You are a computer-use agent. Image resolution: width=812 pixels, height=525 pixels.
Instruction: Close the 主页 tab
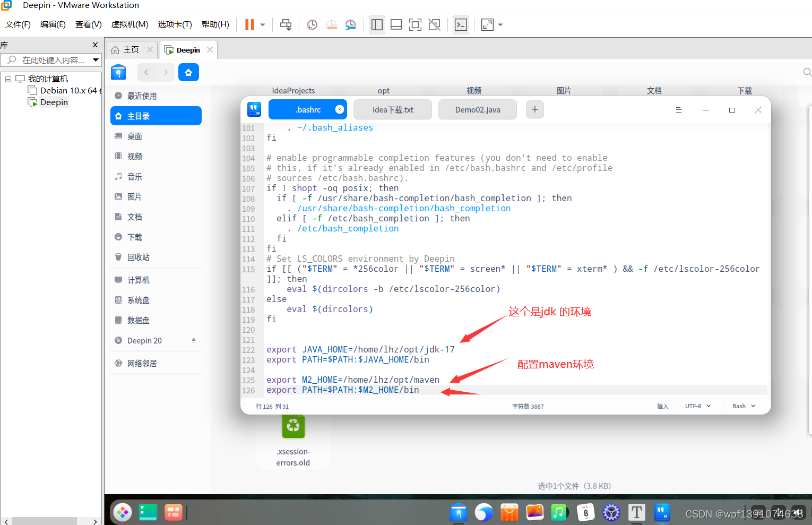pos(150,49)
